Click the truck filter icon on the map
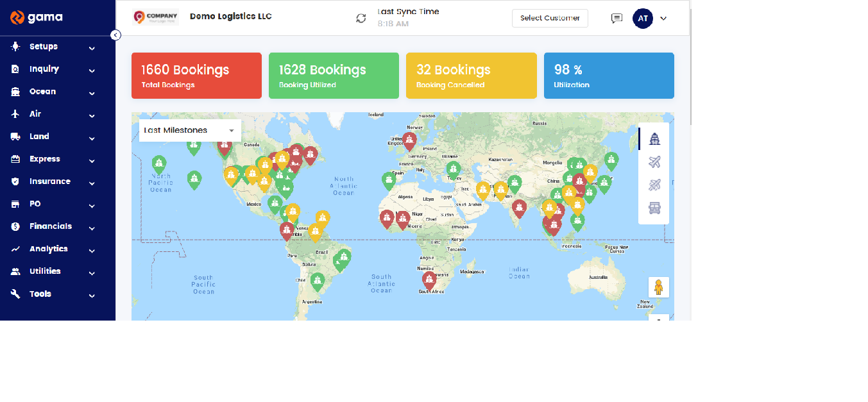The height and width of the screenshot is (402, 868). coord(654,208)
